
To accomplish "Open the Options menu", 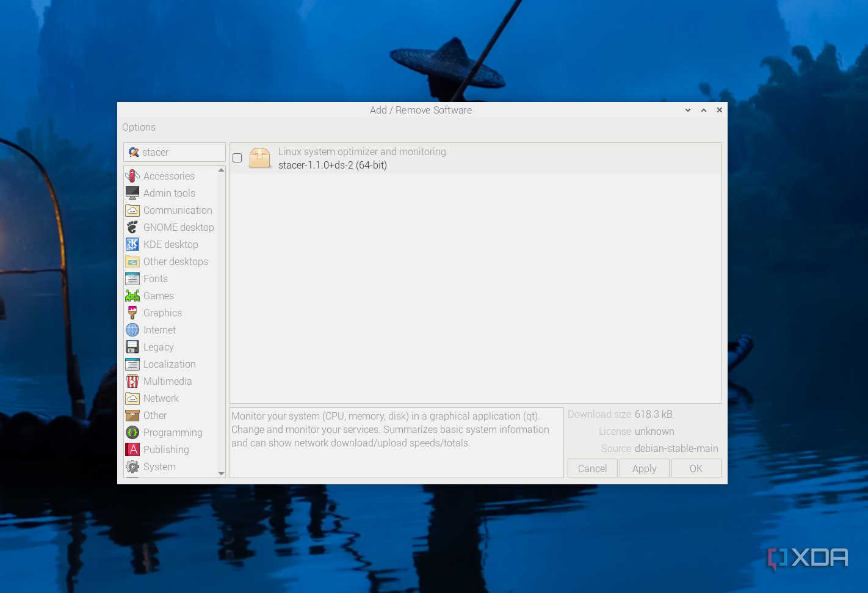I will coord(139,127).
